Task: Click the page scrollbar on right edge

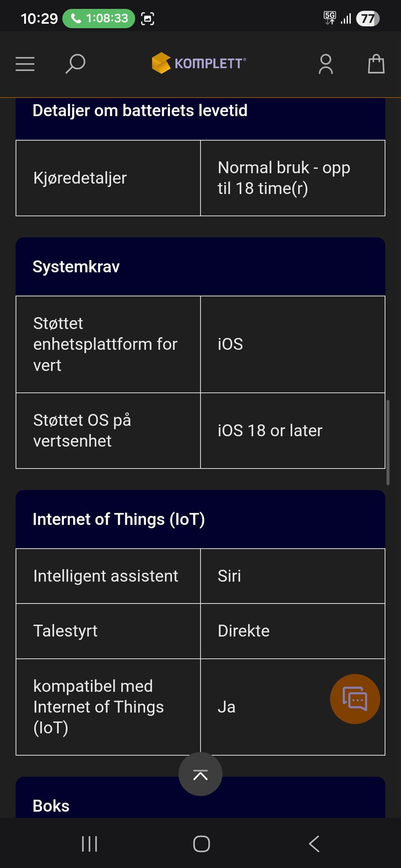Action: pos(388,442)
